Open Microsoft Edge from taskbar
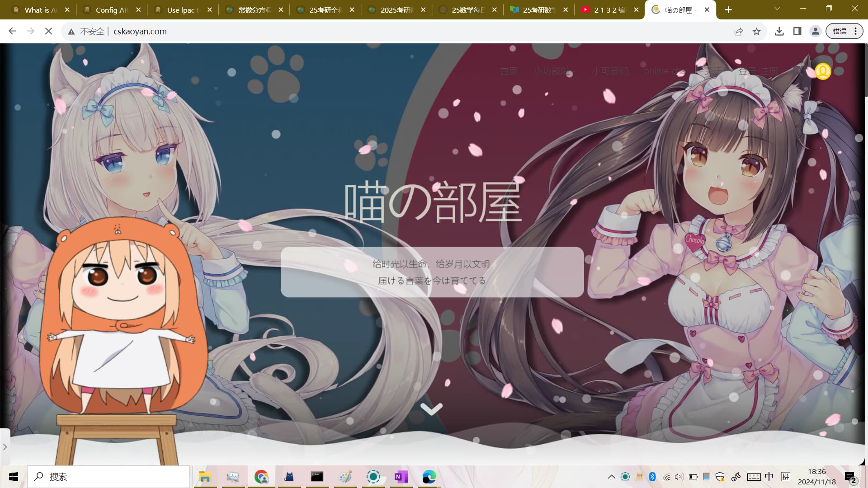The image size is (868, 488). coord(429,477)
